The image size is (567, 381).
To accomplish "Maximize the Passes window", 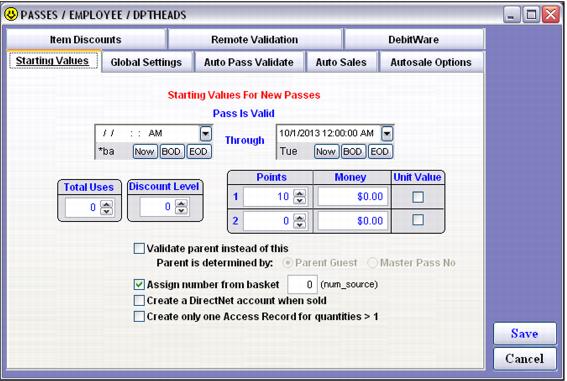I will [531, 15].
